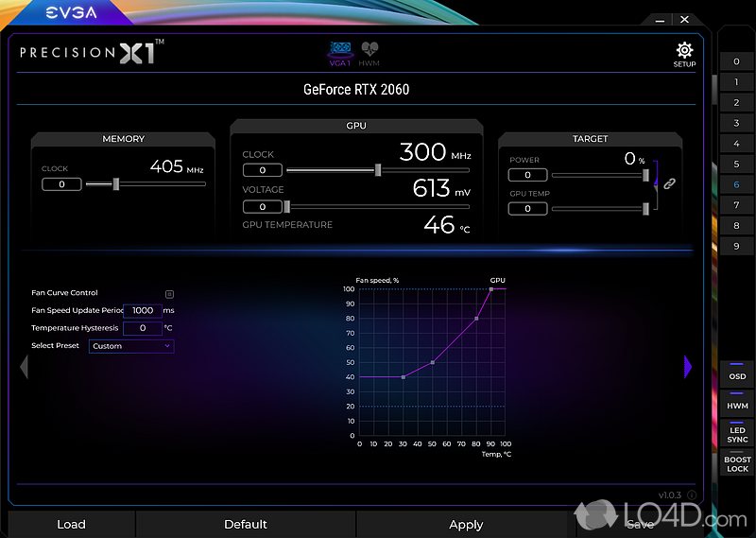This screenshot has width=756, height=538.
Task: Click the GPU clock slider handle
Action: click(378, 170)
